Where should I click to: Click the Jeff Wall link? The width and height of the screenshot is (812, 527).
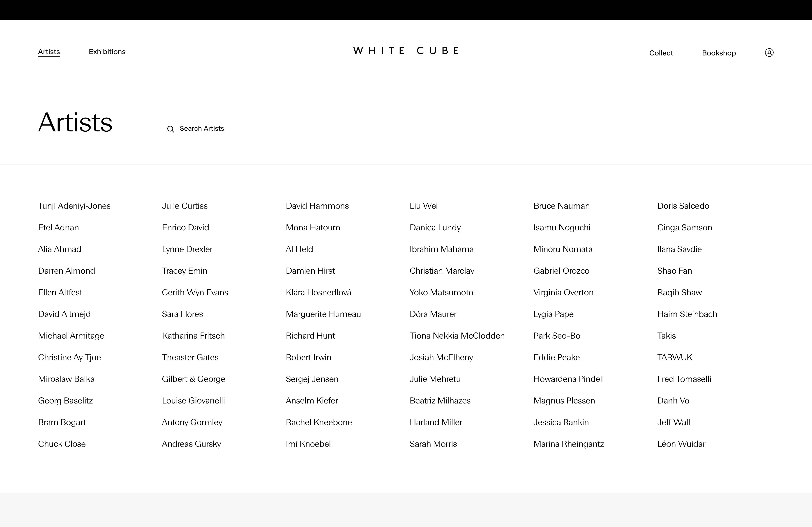click(x=674, y=422)
